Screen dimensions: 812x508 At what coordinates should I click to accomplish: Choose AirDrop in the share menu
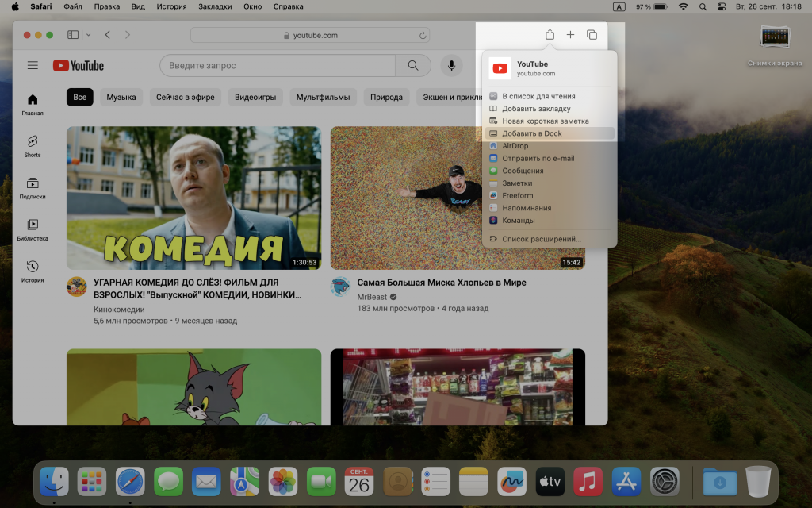[x=515, y=146]
